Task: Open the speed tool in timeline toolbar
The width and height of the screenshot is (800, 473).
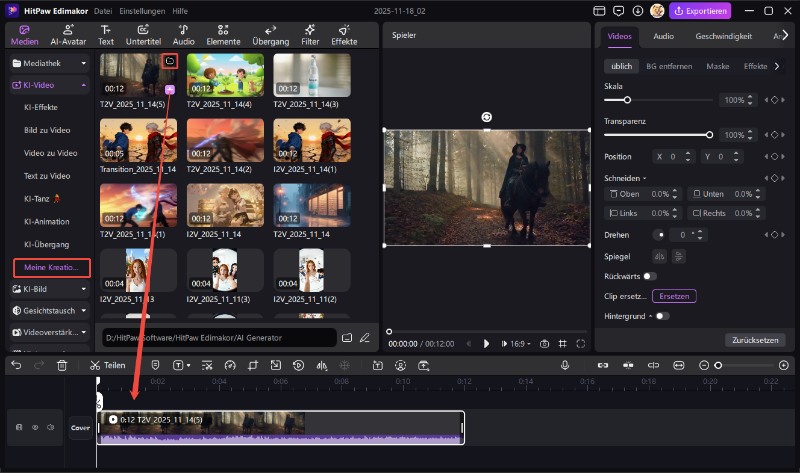Action: pos(230,365)
